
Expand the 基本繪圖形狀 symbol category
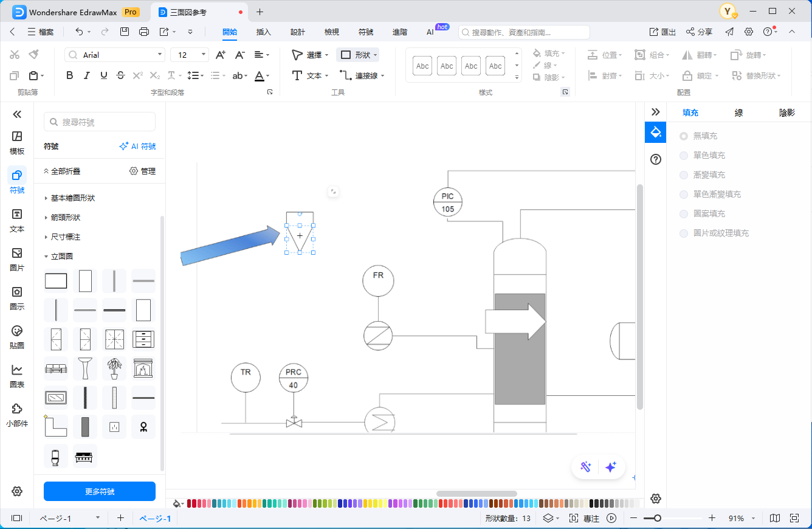(x=72, y=198)
